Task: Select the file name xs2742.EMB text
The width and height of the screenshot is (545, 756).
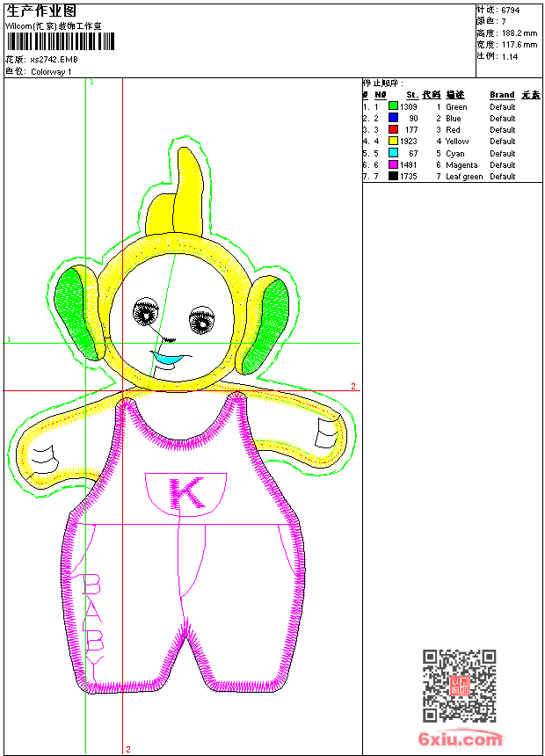Action: click(x=54, y=60)
